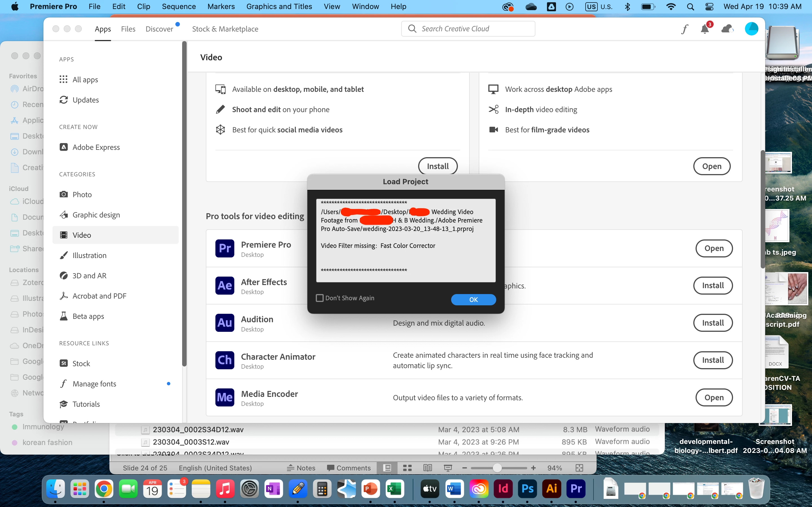
Task: Enable the Don't Show Again checkbox
Action: click(320, 298)
